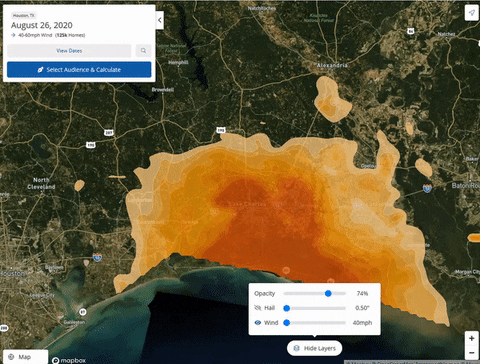Click the layers stack icon in Hide Layers
This screenshot has height=364, width=480.
(x=296, y=348)
